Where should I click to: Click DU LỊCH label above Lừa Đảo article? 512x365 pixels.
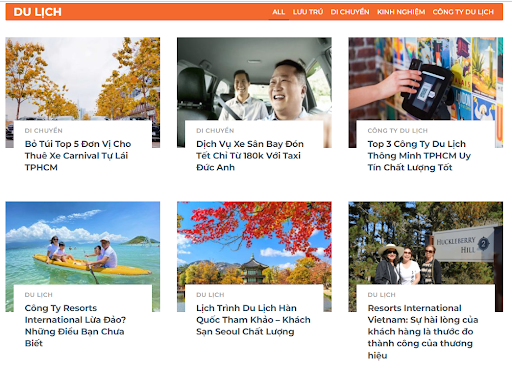tap(39, 295)
